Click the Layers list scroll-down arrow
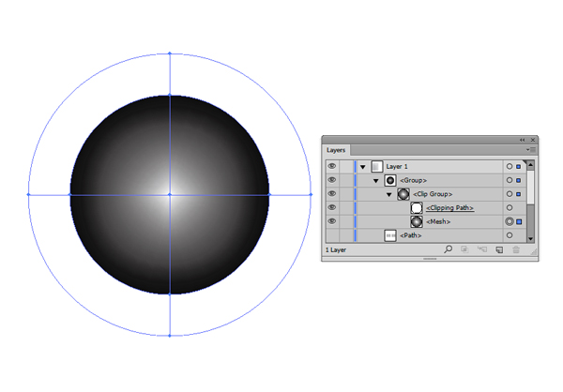The image size is (563, 392). point(530,239)
